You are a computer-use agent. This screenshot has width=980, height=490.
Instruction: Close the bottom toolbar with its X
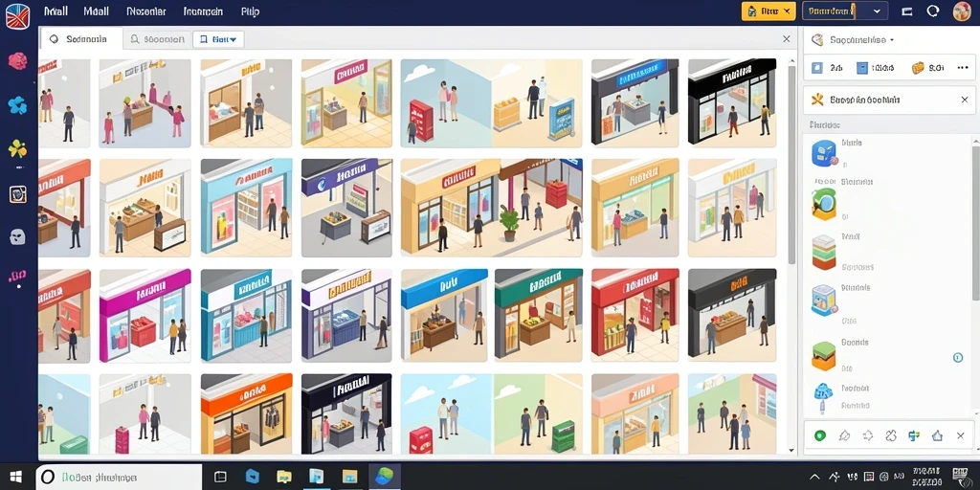tap(961, 435)
